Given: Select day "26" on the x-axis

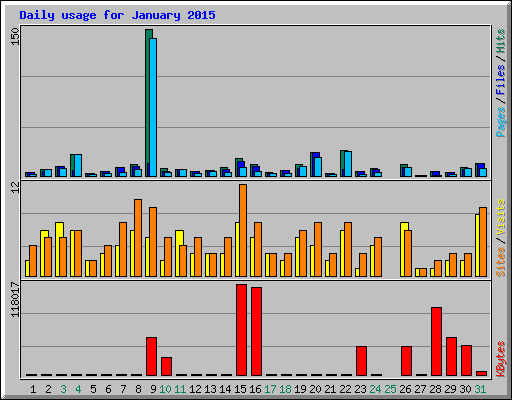Looking at the screenshot, I should (405, 389).
